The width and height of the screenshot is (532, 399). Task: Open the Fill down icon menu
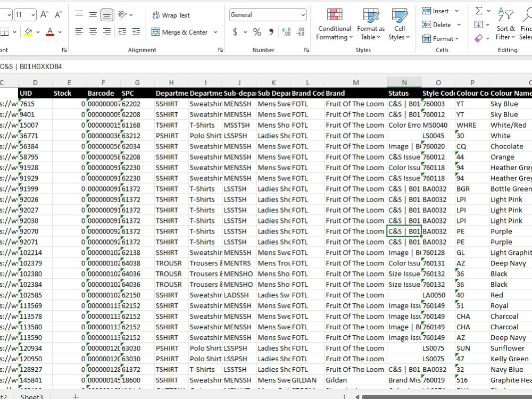pyautogui.click(x=482, y=25)
